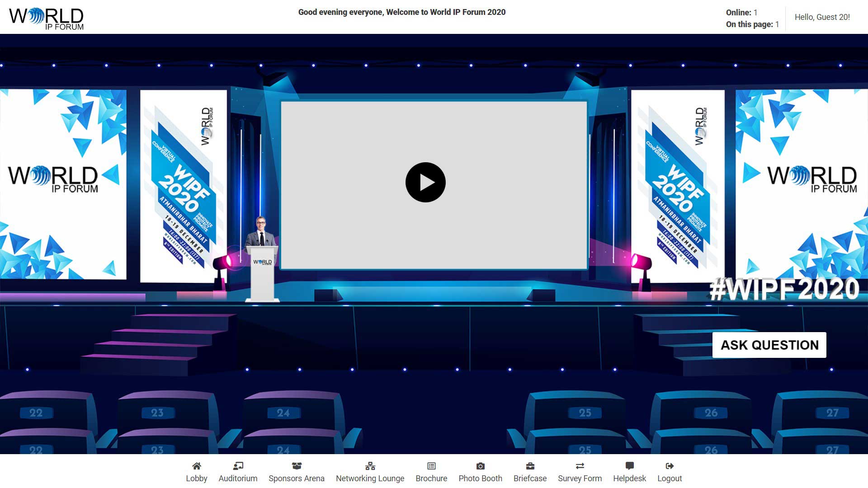Click the Lobby home icon
868x488 pixels.
click(x=196, y=466)
